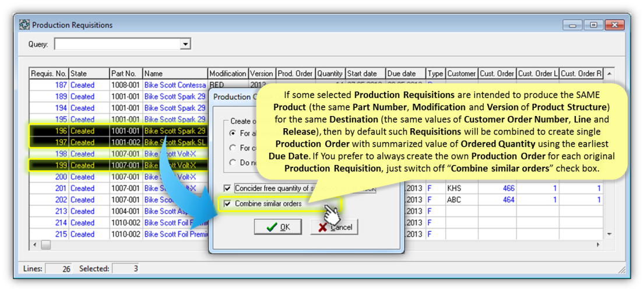Click the Modification column header
The height and width of the screenshot is (292, 644).
(x=228, y=73)
